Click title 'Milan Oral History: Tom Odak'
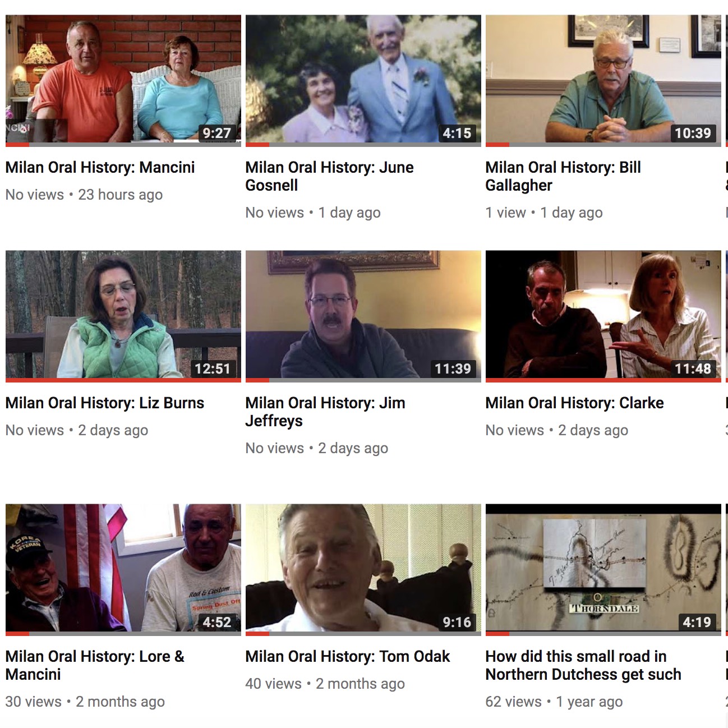This screenshot has height=728, width=728. click(x=348, y=656)
